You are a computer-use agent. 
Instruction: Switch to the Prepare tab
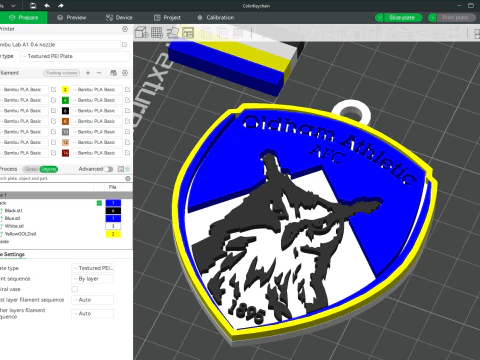23,18
